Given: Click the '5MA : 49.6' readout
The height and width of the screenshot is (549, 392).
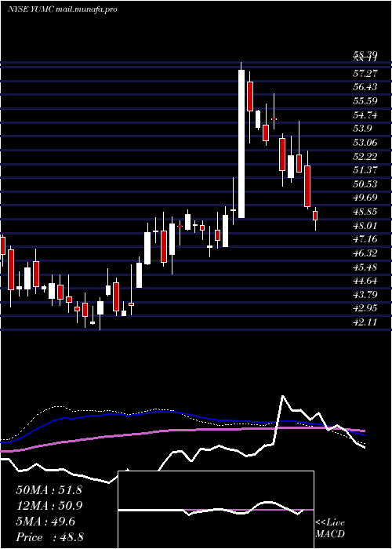Looking at the screenshot, I should [x=45, y=522].
